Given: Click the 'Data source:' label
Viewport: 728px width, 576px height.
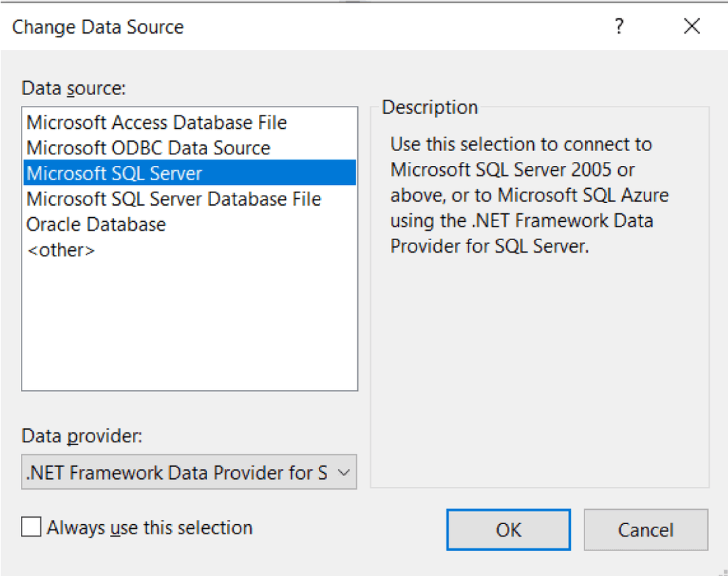Looking at the screenshot, I should [74, 88].
